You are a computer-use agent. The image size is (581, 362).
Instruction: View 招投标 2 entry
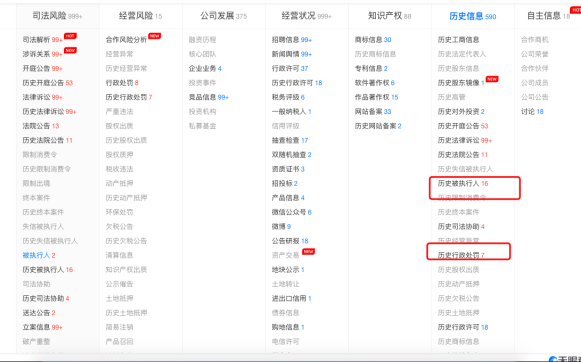(285, 183)
